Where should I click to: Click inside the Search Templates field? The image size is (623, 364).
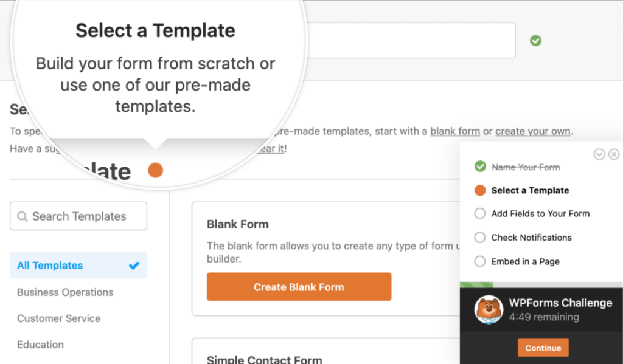pos(78,216)
